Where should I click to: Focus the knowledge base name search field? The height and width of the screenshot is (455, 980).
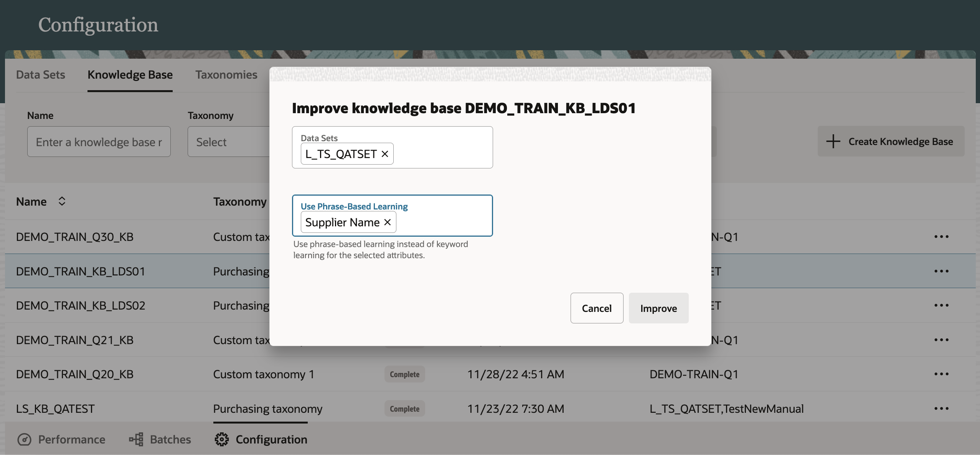click(x=99, y=142)
